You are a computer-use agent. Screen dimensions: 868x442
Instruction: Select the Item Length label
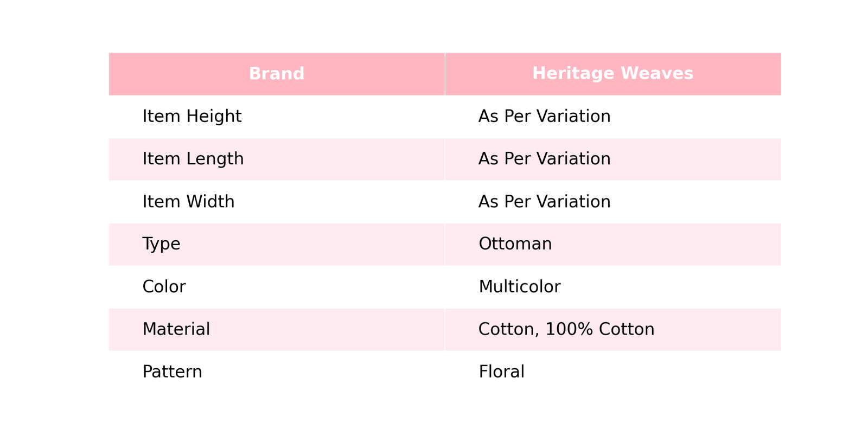pos(193,159)
